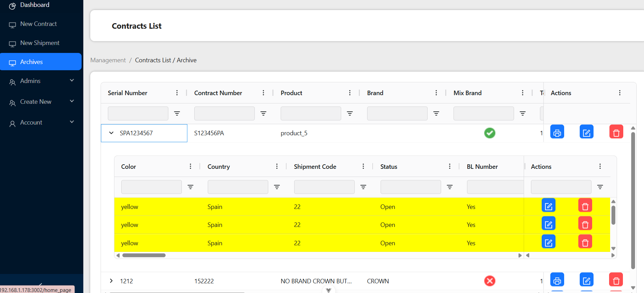Print the SPA1234567 contract row
This screenshot has width=644, height=293.
557,132
